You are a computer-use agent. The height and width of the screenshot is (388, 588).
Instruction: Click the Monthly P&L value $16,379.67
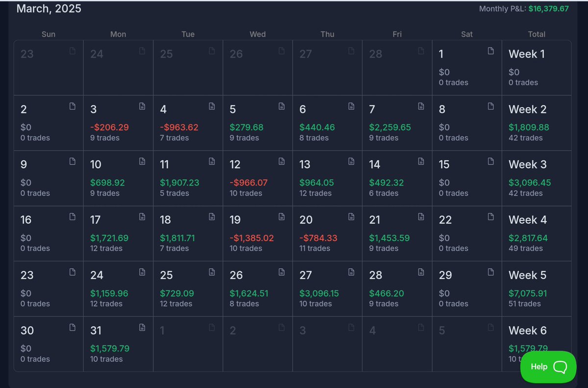point(548,9)
